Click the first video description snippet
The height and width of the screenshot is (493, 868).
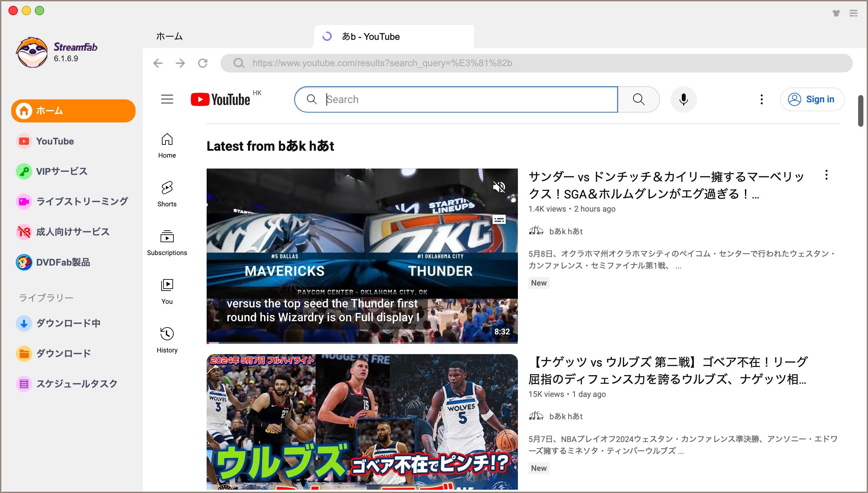click(681, 259)
